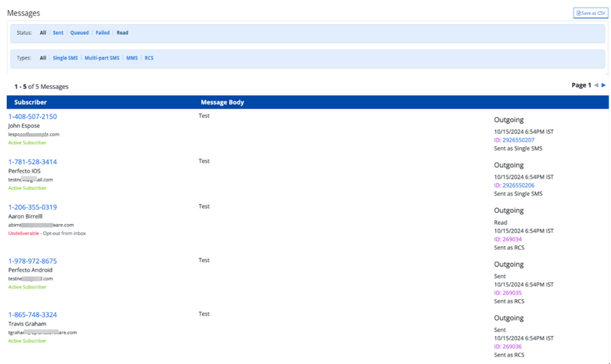
Task: Open message ID 2926550207
Action: point(519,140)
